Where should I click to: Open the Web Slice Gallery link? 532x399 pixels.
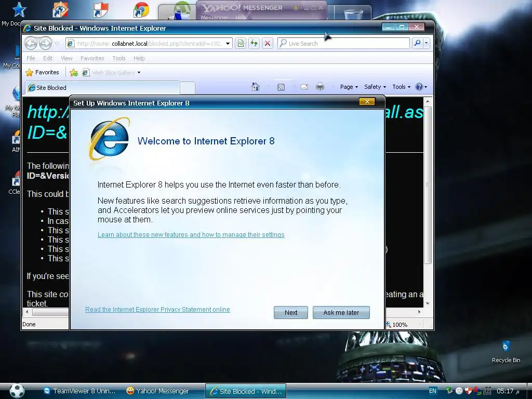pos(109,73)
